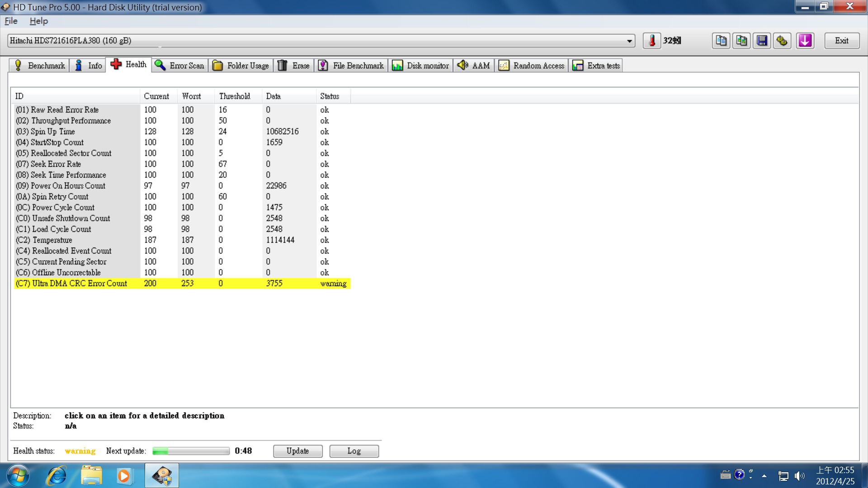Click HD Tune taskbar icon
Screen dimensions: 868x488
coord(162,476)
